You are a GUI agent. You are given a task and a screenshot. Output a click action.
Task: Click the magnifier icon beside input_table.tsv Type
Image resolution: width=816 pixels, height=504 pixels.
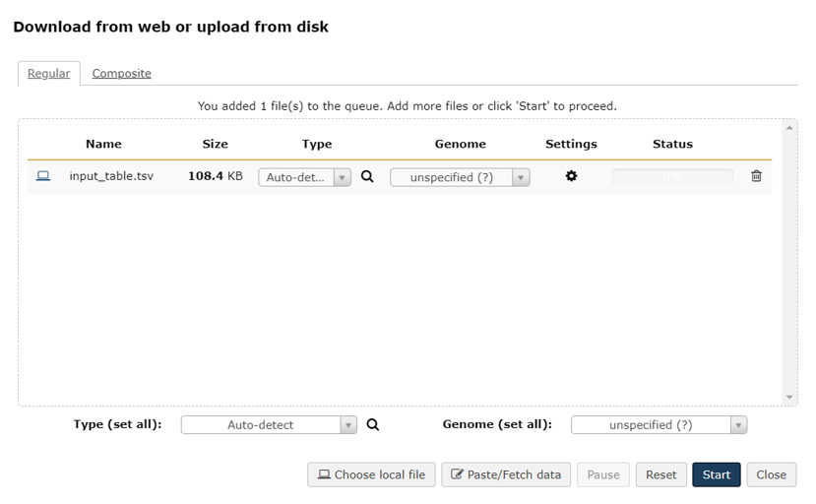(367, 177)
